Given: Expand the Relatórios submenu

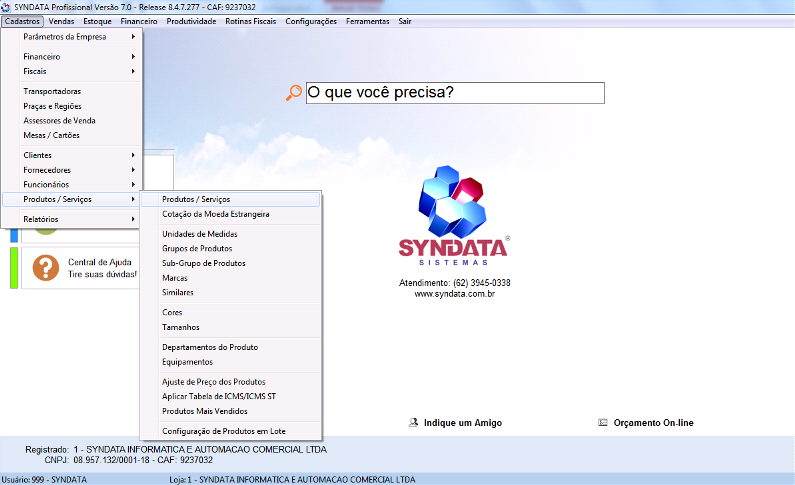Looking at the screenshot, I should pyautogui.click(x=72, y=219).
